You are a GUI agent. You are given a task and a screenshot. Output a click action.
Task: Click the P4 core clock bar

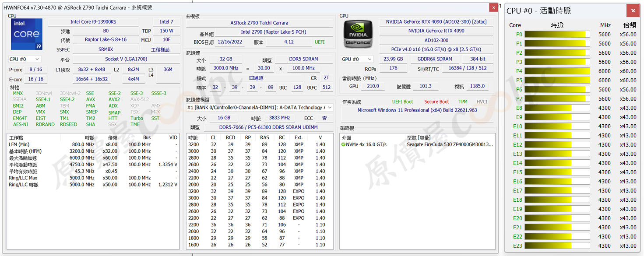pyautogui.click(x=557, y=71)
